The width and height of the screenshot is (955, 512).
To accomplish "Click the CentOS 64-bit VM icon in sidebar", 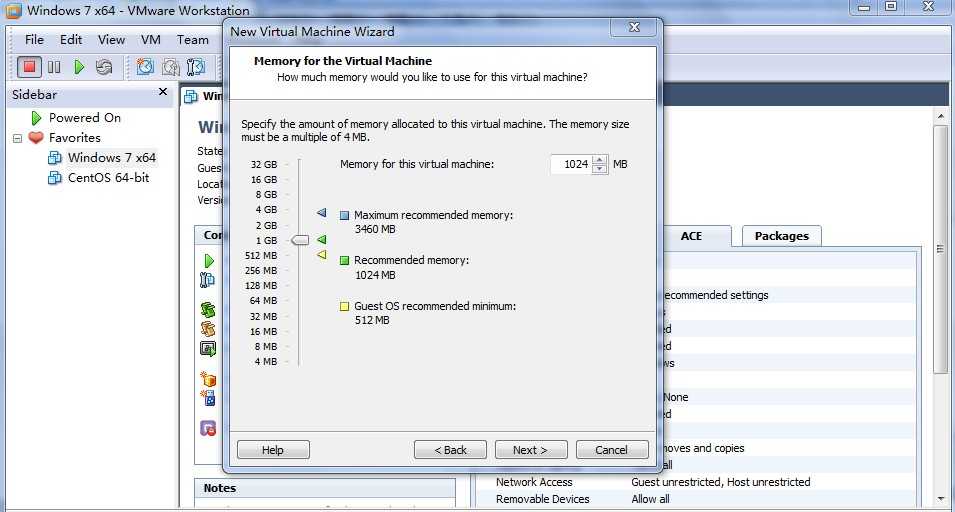I will point(55,178).
